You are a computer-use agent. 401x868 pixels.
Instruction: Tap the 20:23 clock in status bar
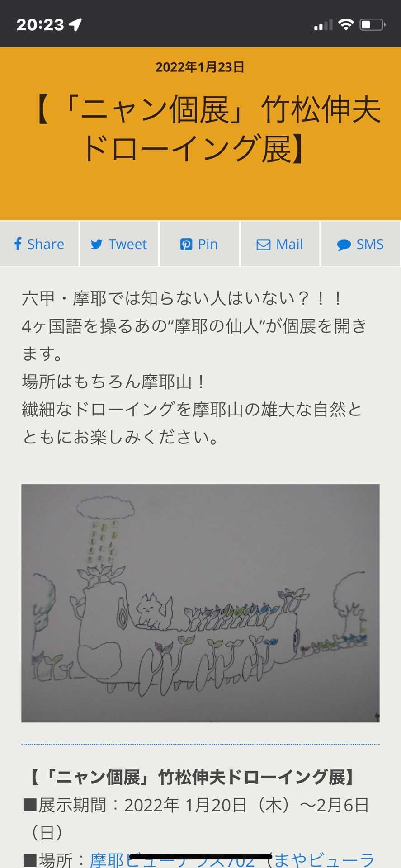point(40,24)
